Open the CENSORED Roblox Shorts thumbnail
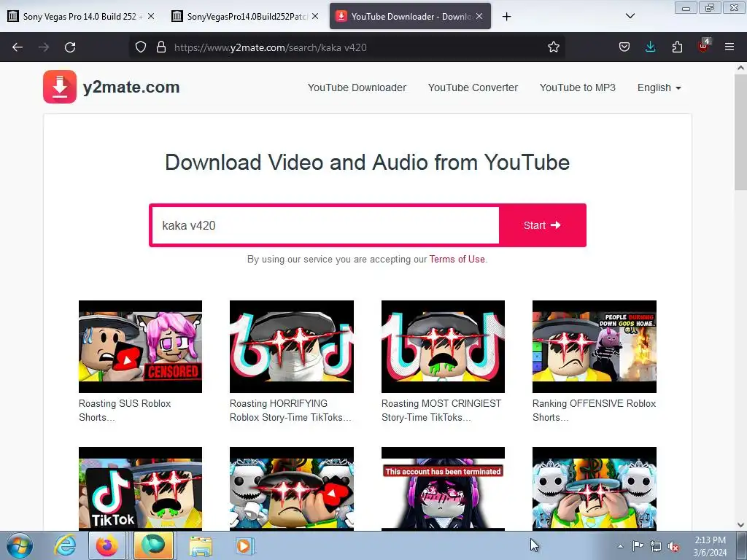Screen dimensions: 747x560 [x=140, y=346]
